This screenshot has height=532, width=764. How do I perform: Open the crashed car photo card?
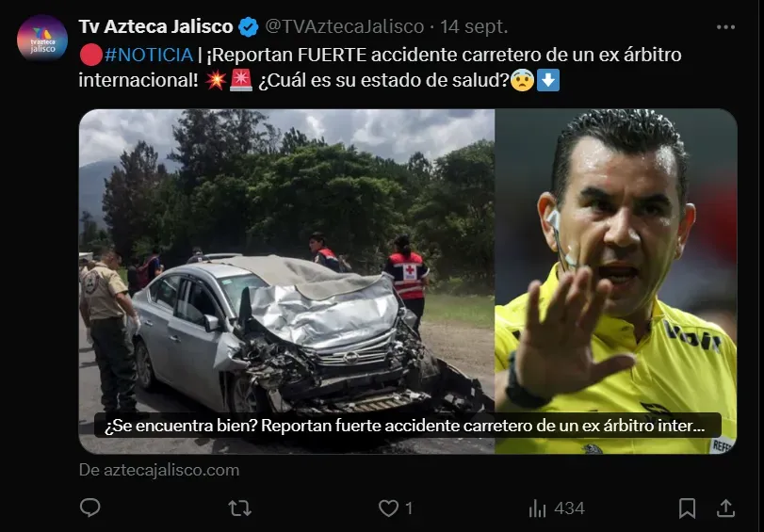click(287, 282)
